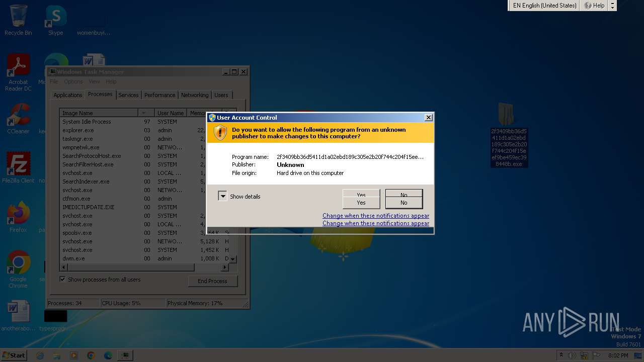
Task: Open Google Chrome desktop shortcut
Action: [x=18, y=269]
